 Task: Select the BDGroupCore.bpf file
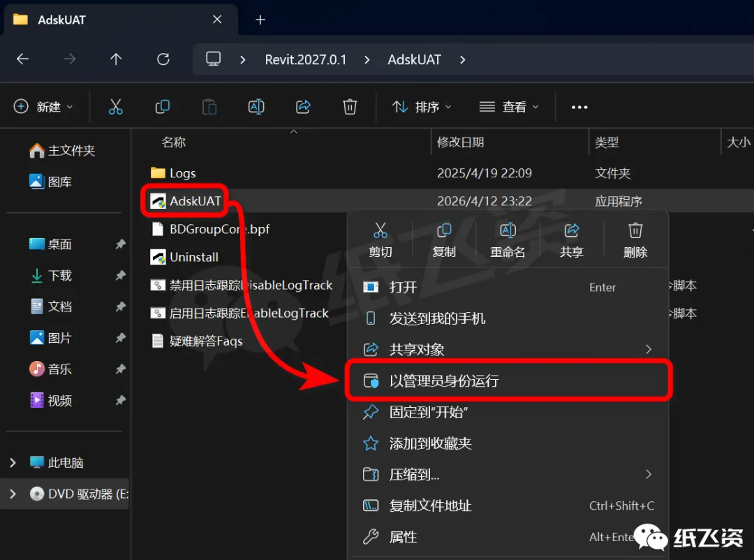pyautogui.click(x=210, y=229)
